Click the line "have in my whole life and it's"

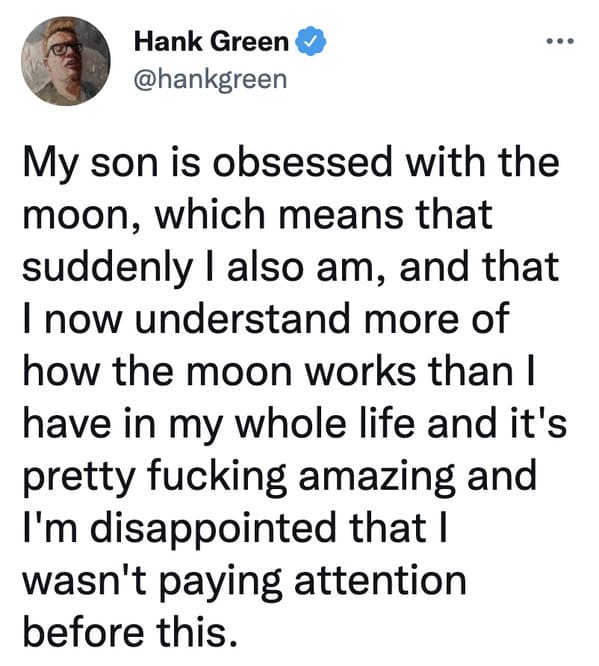pyautogui.click(x=295, y=424)
